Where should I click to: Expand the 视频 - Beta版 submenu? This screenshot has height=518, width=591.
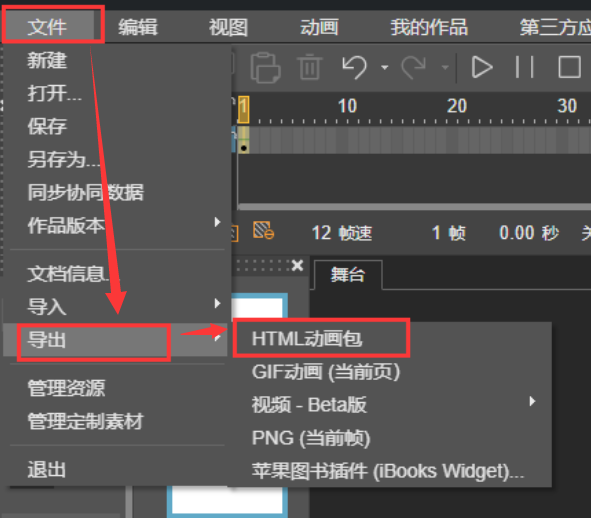pos(392,405)
